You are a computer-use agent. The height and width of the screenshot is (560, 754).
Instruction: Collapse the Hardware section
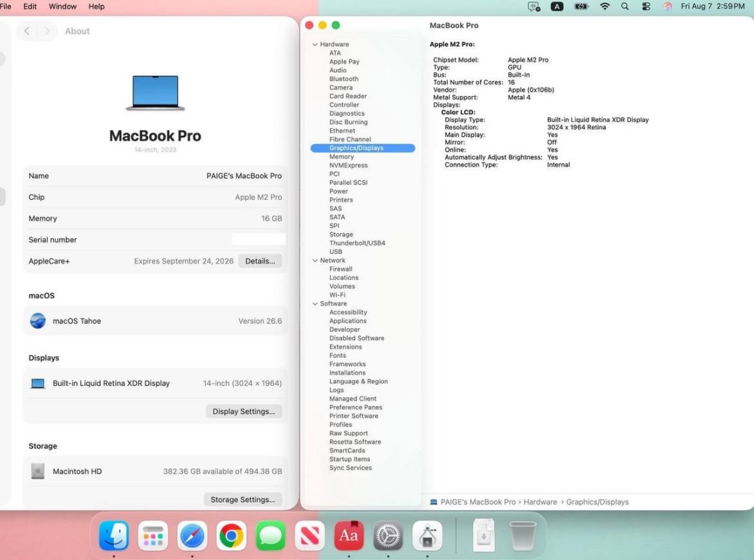(x=315, y=44)
